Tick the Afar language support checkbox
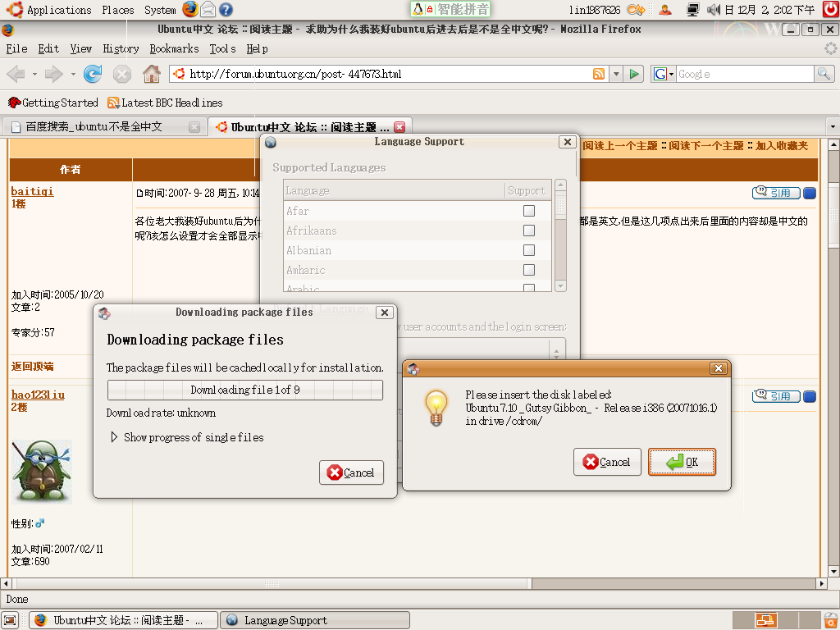840x630 pixels. tap(529, 211)
